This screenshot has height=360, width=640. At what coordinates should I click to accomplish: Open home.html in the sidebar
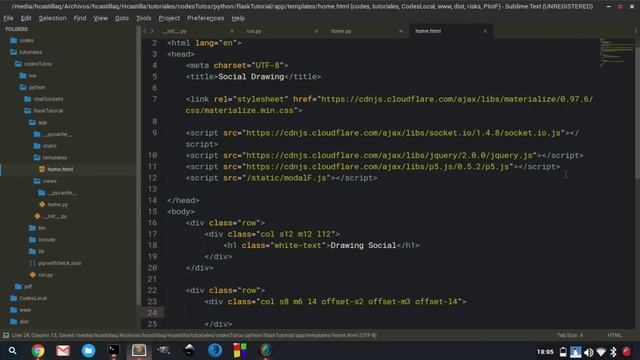pyautogui.click(x=56, y=169)
